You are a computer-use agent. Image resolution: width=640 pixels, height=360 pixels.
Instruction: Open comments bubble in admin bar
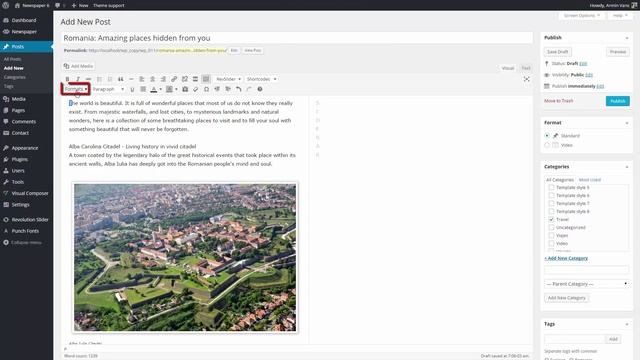[x=58, y=5]
